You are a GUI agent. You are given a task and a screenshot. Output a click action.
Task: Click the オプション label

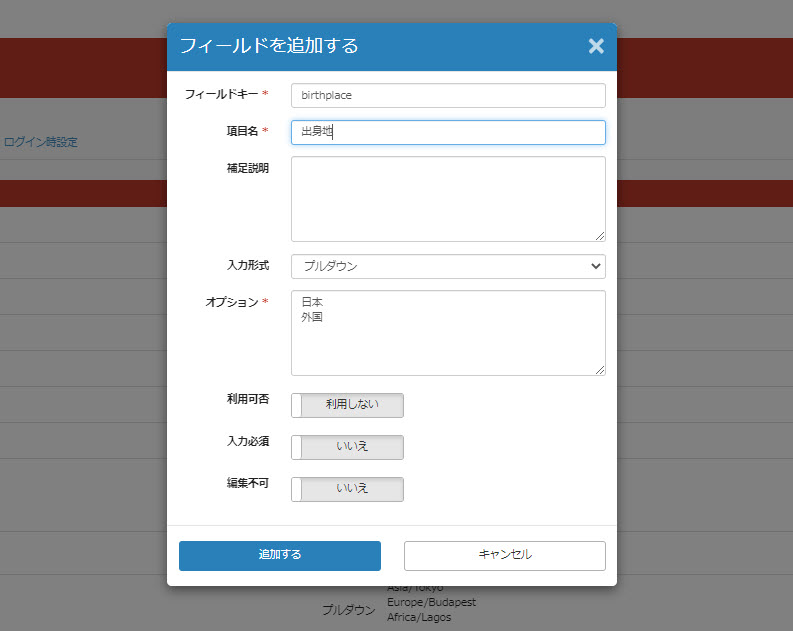231,302
